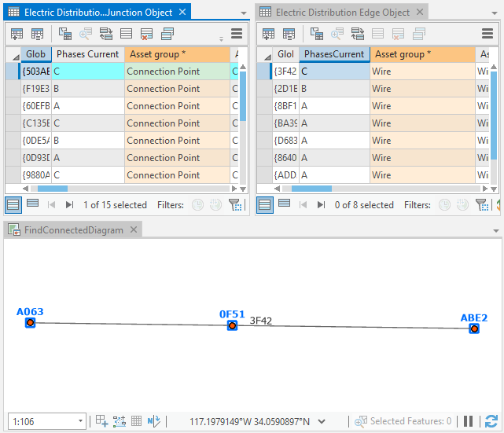Viewport: 504px width, 433px height.
Task: Pause map drawing with the pause icon
Action: (x=469, y=421)
